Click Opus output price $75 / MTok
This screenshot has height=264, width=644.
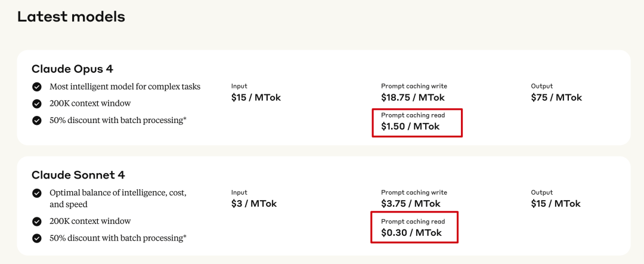(x=556, y=97)
